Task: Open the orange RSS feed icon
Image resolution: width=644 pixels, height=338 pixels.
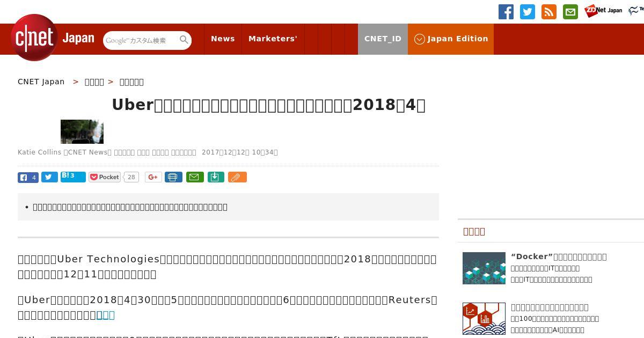Action: (549, 12)
